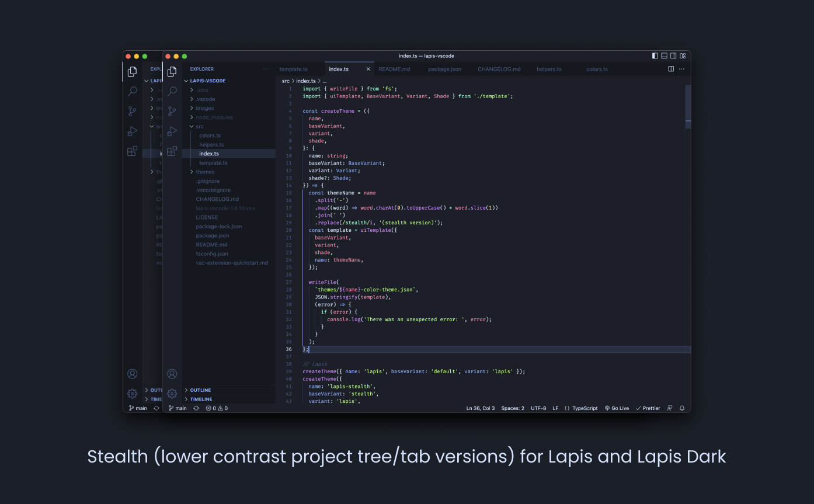814x504 pixels.
Task: Open Manage gear in front window
Action: (172, 393)
